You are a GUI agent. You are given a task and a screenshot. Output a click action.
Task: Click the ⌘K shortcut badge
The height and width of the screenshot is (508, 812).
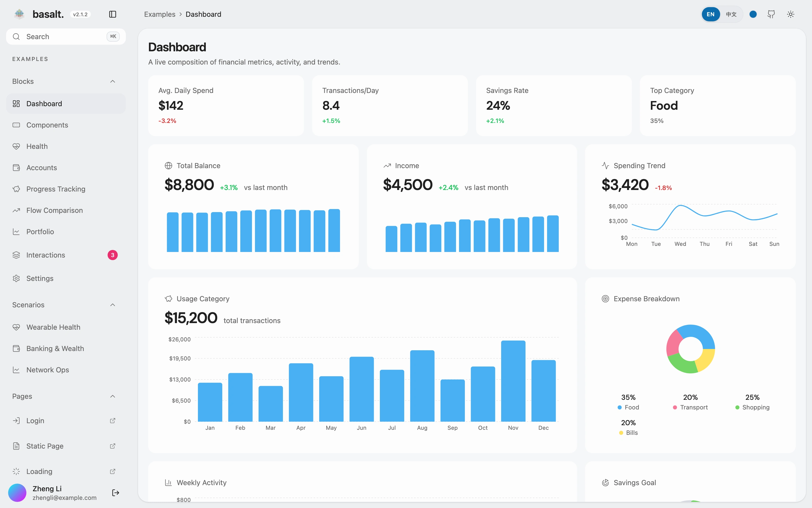(113, 36)
